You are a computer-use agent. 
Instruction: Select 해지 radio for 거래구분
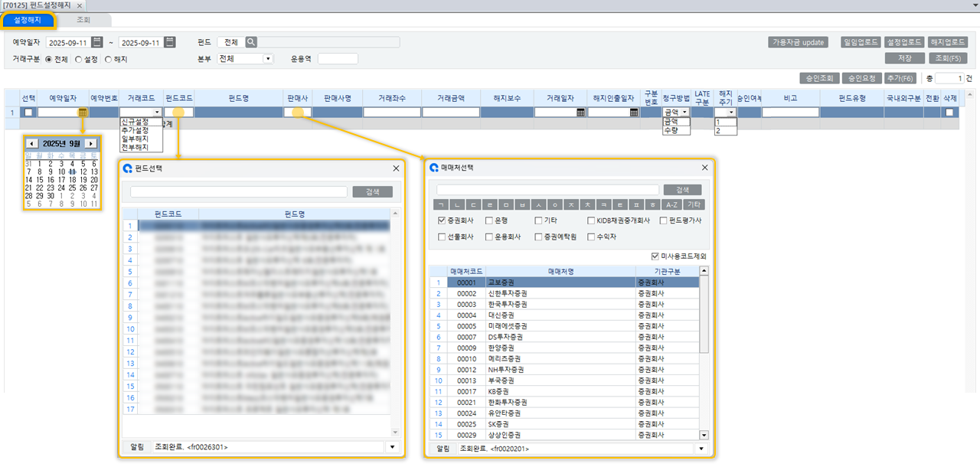[109, 59]
